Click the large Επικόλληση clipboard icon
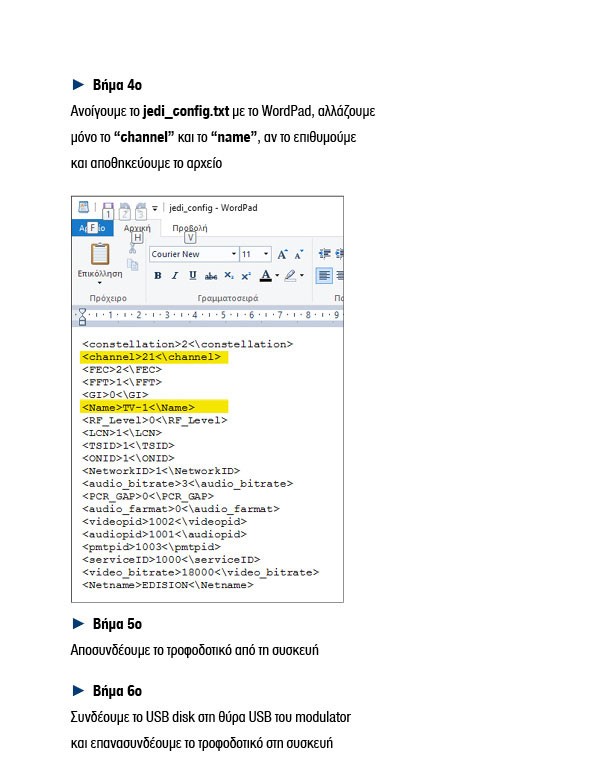Image resolution: width=596 pixels, height=775 pixels. coord(100,254)
